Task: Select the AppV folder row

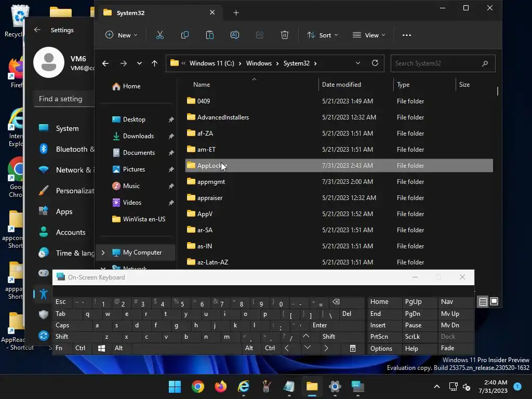Action: coord(339,214)
